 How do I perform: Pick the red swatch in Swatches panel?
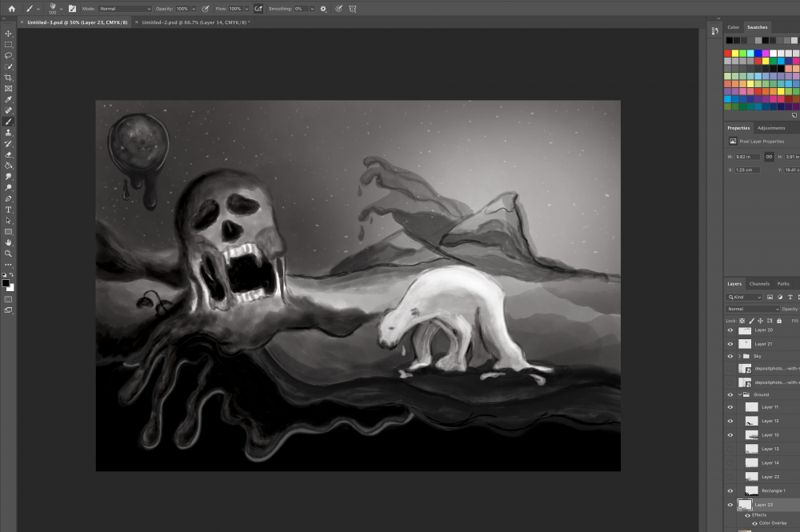[728, 54]
